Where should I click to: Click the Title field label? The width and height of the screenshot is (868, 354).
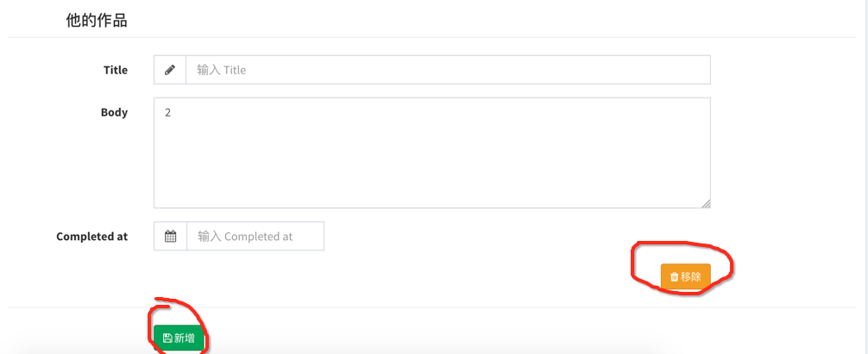115,70
